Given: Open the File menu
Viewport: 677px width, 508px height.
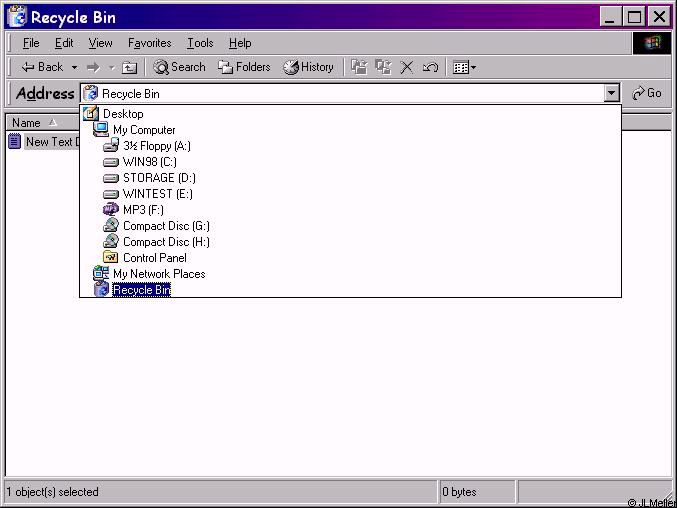Looking at the screenshot, I should pos(31,43).
